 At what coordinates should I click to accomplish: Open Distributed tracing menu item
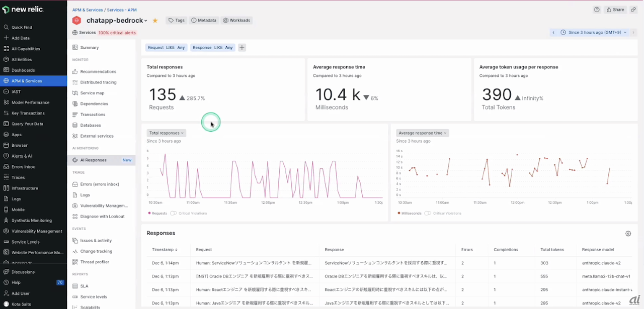98,82
